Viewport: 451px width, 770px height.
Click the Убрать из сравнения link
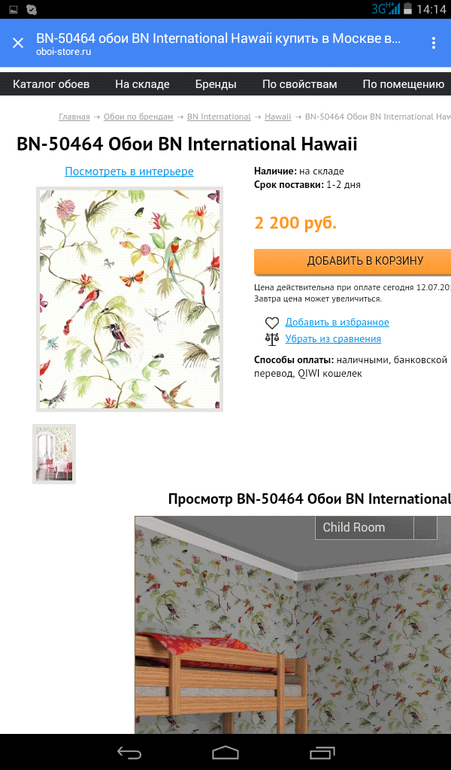(333, 339)
